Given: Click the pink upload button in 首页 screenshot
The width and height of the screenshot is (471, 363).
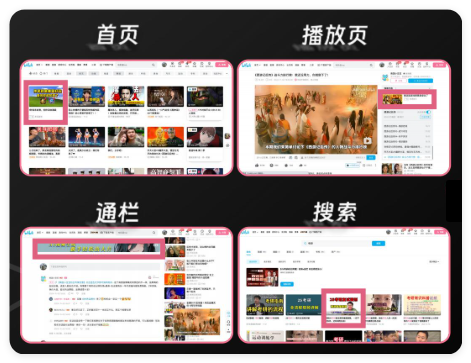Looking at the screenshot, I should click(x=222, y=64).
